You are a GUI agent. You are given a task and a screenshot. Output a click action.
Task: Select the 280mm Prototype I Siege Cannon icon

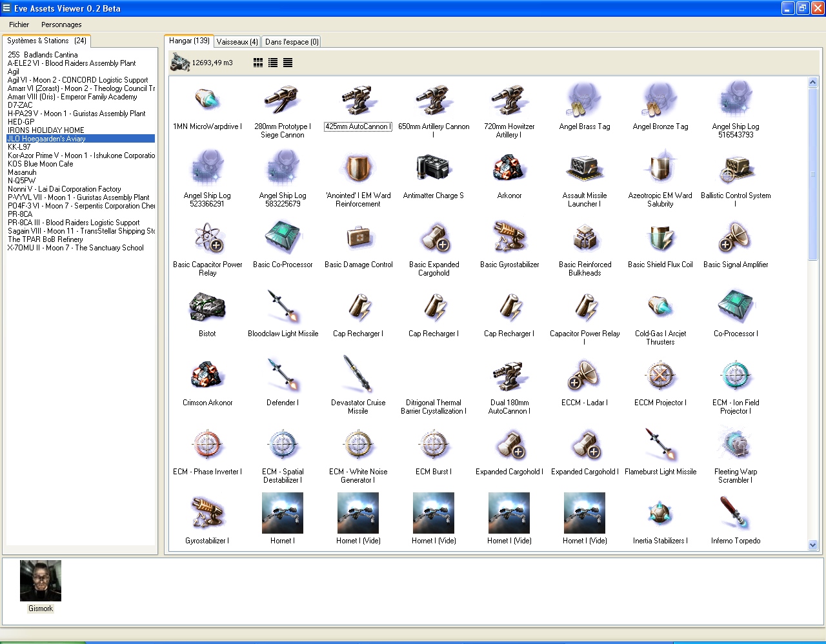tap(283, 100)
